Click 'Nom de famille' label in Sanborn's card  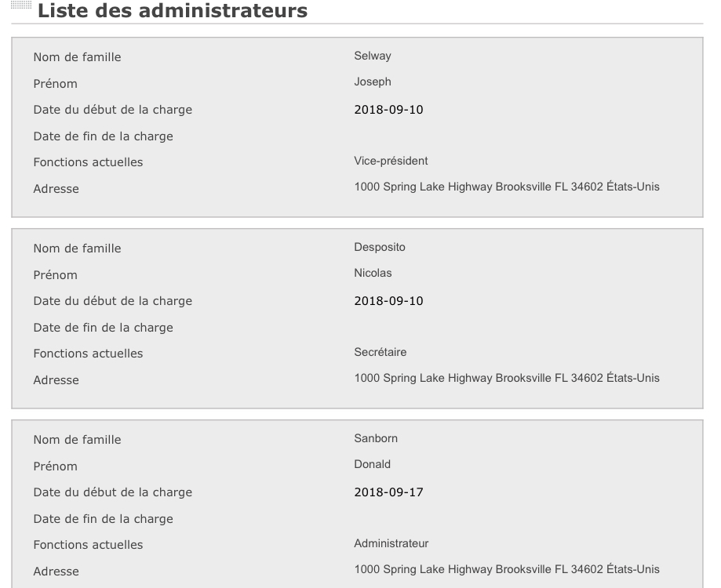click(x=77, y=440)
